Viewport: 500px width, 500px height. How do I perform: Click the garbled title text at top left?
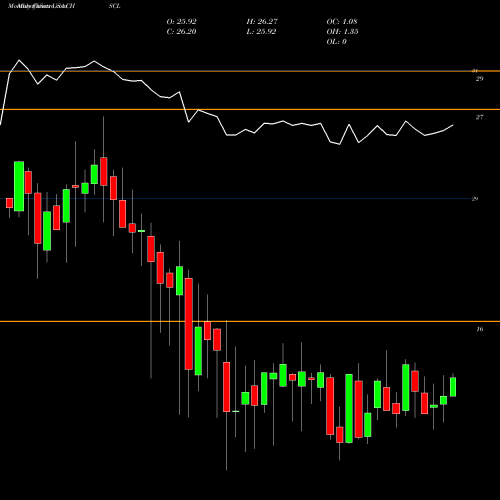(x=42, y=6)
